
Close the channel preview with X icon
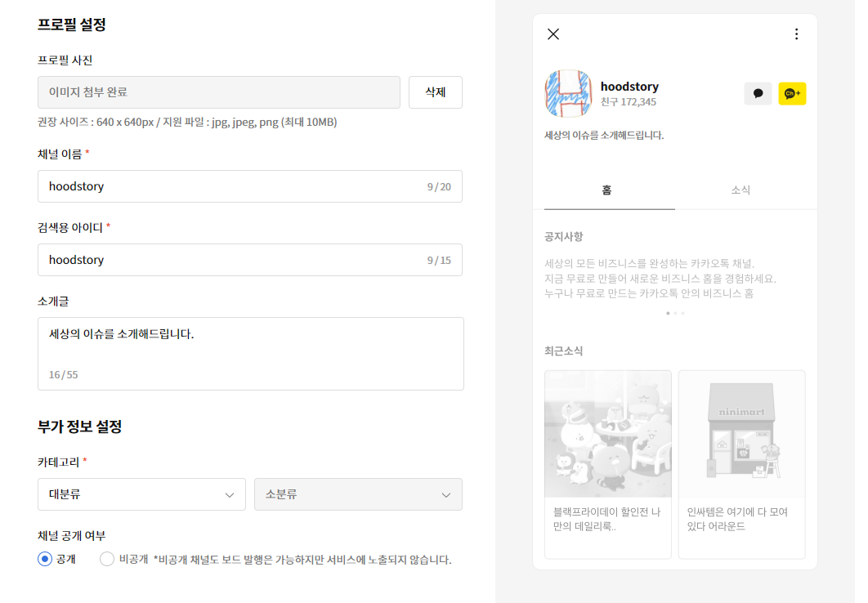click(x=553, y=34)
